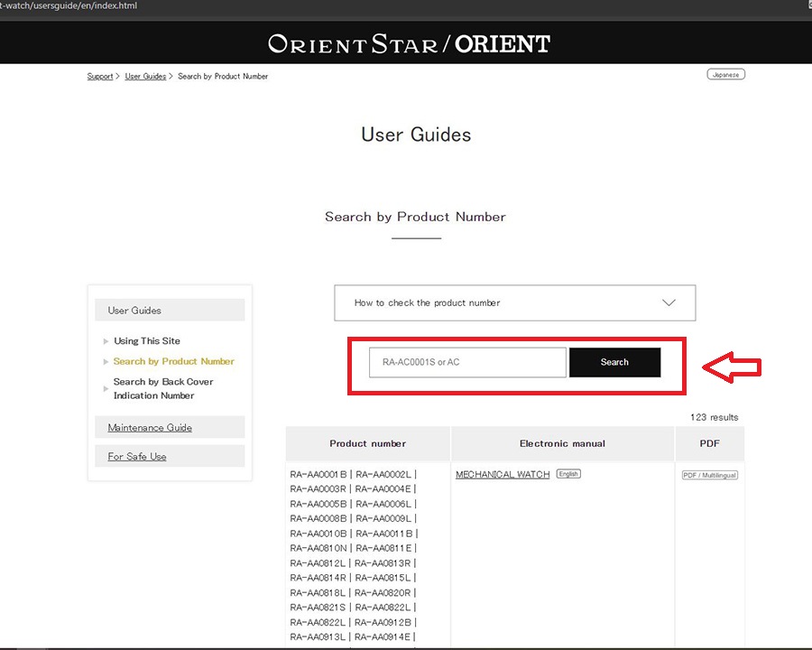The width and height of the screenshot is (812, 650).
Task: Click the '123 results' count text
Action: point(715,417)
